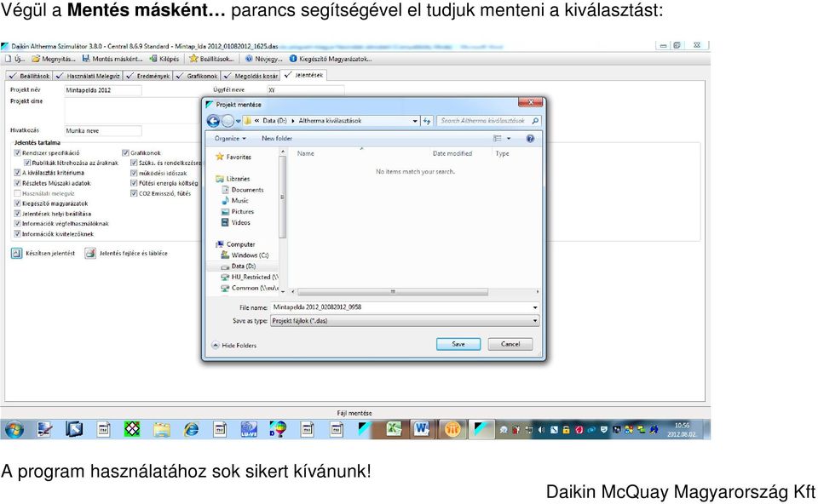The image size is (818, 504).
Task: Go back with the dialog's blue Back arrow
Action: [213, 121]
